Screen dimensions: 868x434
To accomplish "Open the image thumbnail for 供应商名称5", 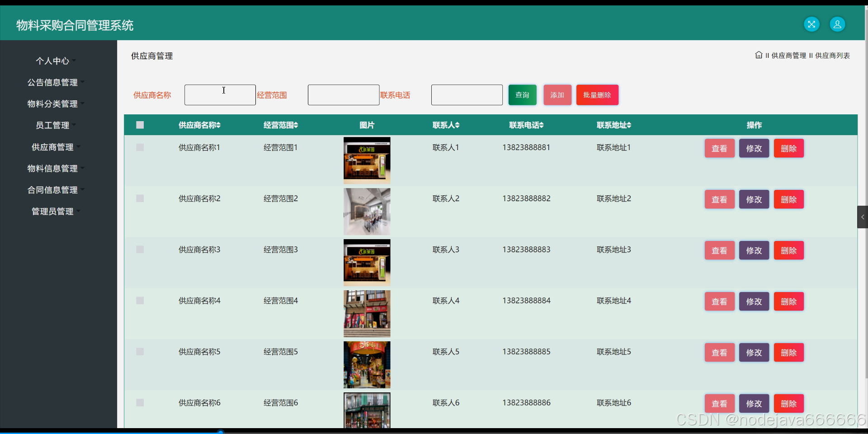I will 367,365.
